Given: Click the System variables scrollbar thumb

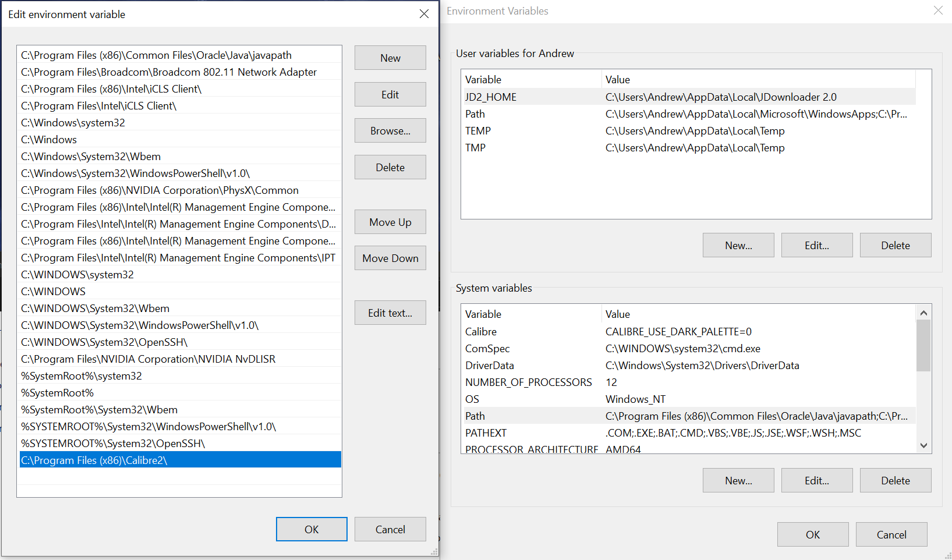Looking at the screenshot, I should 923,345.
